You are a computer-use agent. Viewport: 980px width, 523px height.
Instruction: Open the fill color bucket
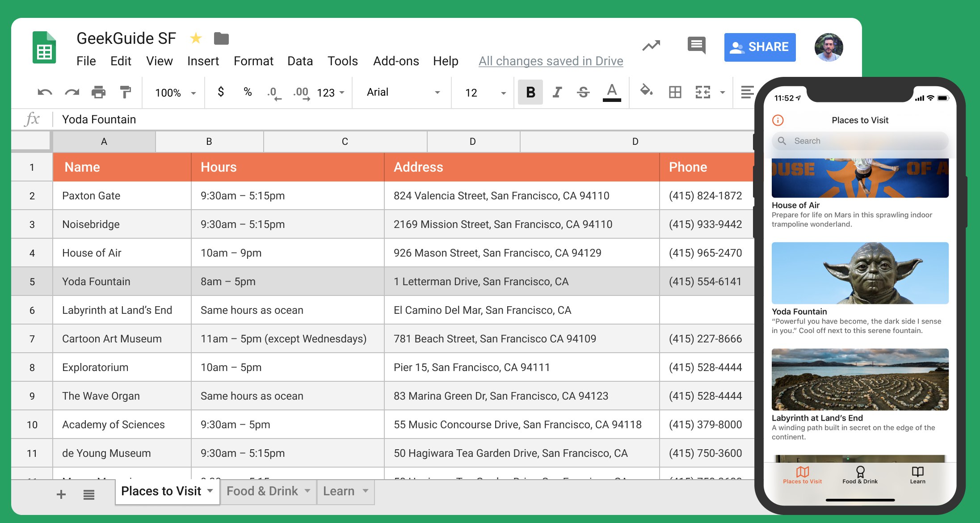pyautogui.click(x=646, y=91)
